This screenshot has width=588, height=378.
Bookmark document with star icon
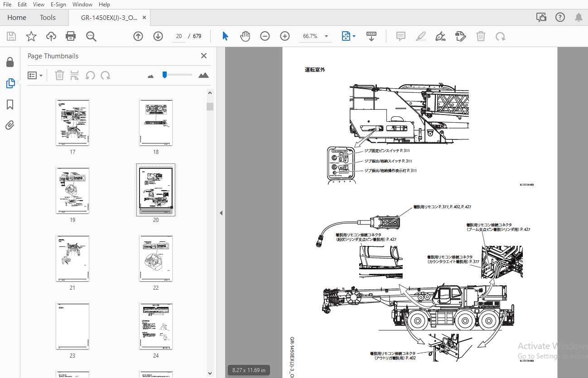(31, 36)
